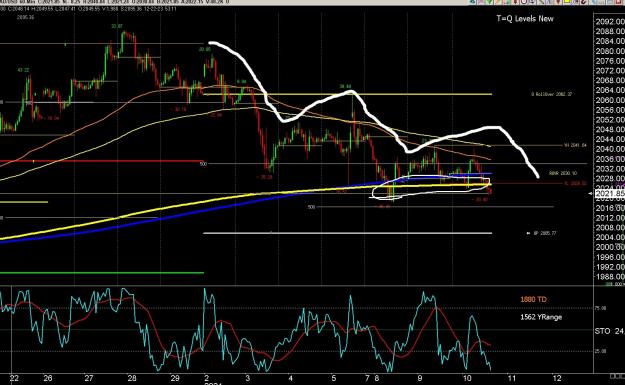Select date 3 on the time axis

pos(248,378)
